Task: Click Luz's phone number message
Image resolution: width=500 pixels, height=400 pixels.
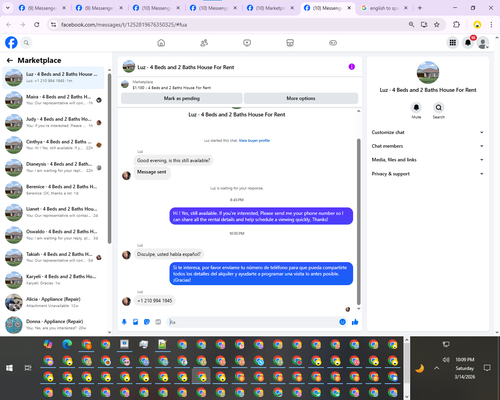Action: pyautogui.click(x=155, y=301)
